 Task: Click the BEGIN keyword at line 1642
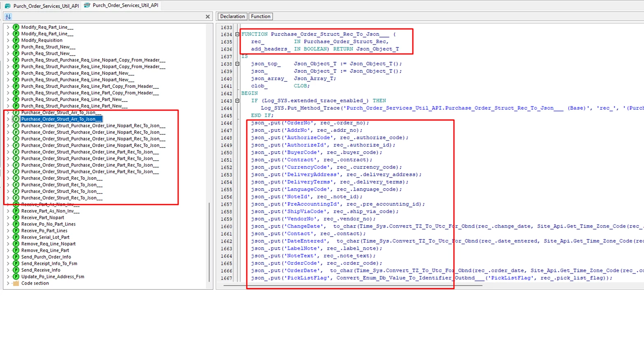[x=249, y=93]
